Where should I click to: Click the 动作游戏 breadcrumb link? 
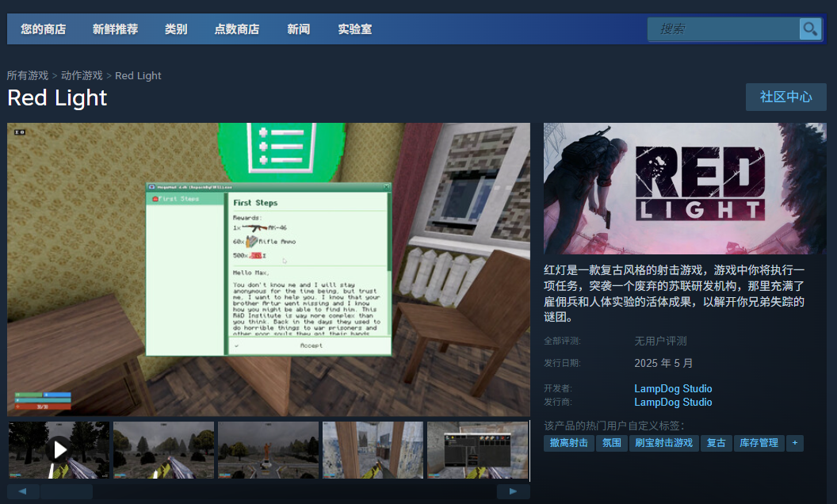pos(81,75)
